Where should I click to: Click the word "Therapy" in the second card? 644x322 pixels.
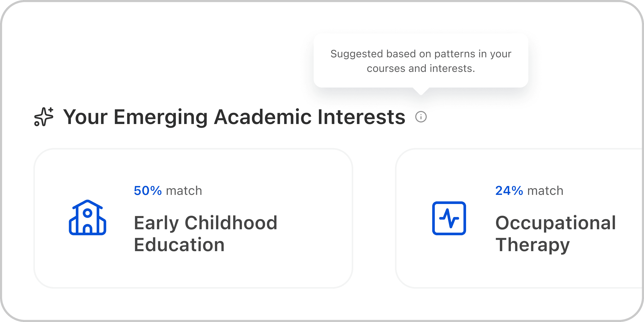point(532,245)
